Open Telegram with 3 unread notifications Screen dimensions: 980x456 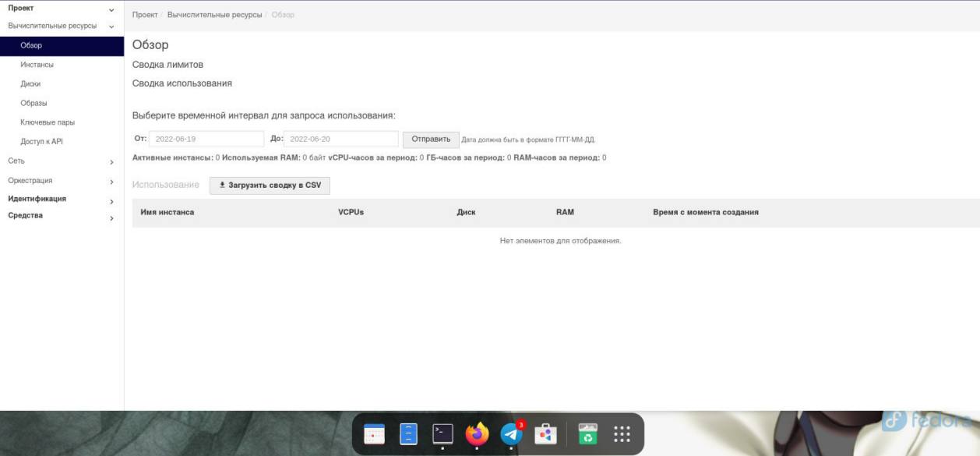tap(511, 434)
